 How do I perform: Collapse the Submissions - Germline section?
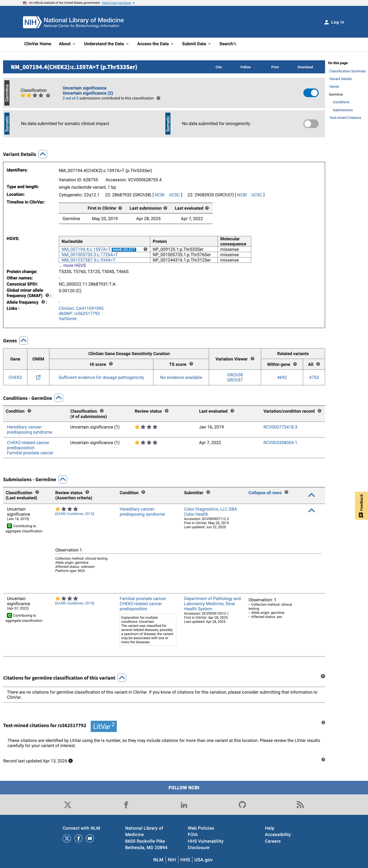point(63,479)
